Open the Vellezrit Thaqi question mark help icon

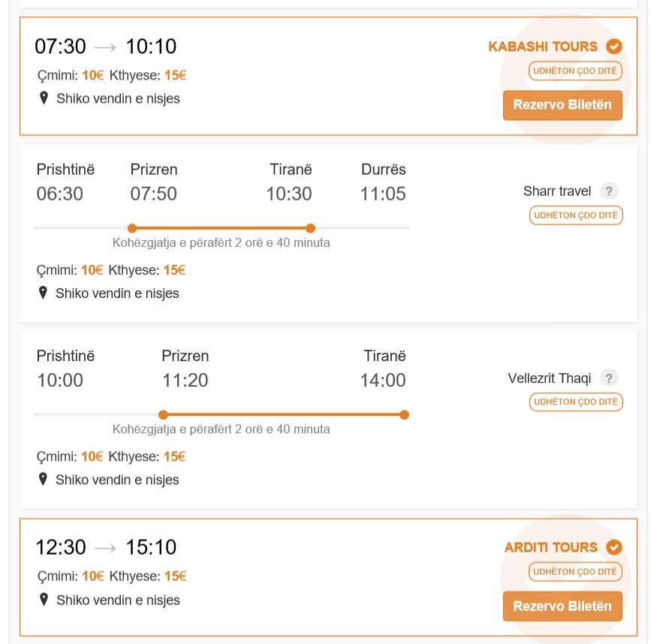(x=609, y=378)
